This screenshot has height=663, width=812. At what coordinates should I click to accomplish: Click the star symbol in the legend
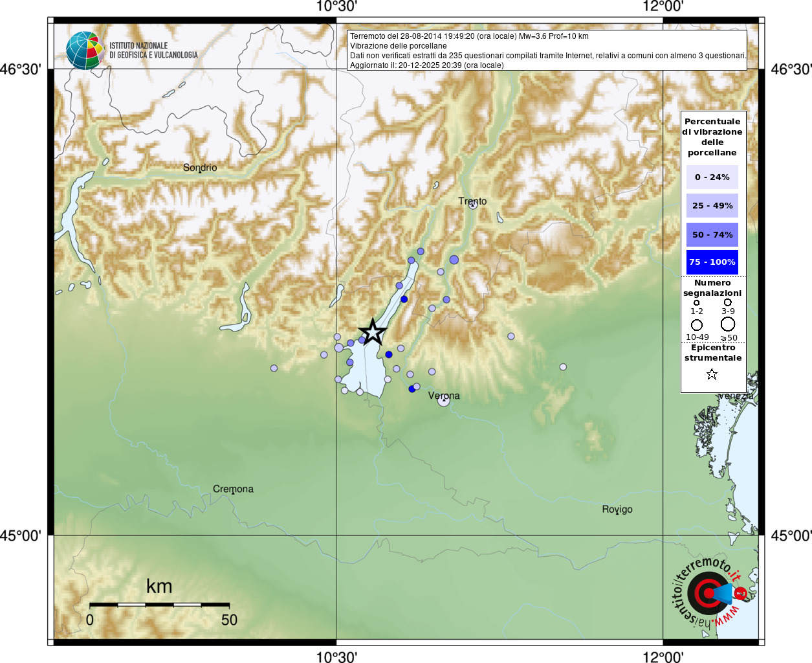coord(712,374)
